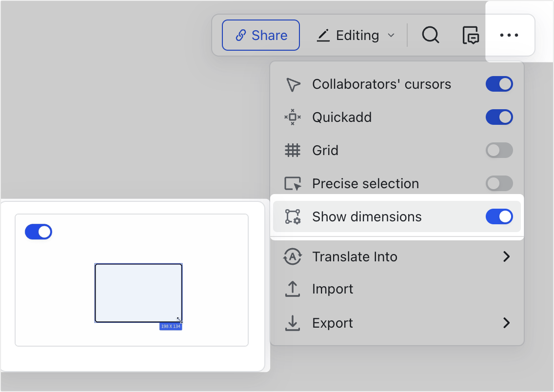This screenshot has height=392, width=554.
Task: Click the search magnifier icon
Action: pyautogui.click(x=431, y=35)
